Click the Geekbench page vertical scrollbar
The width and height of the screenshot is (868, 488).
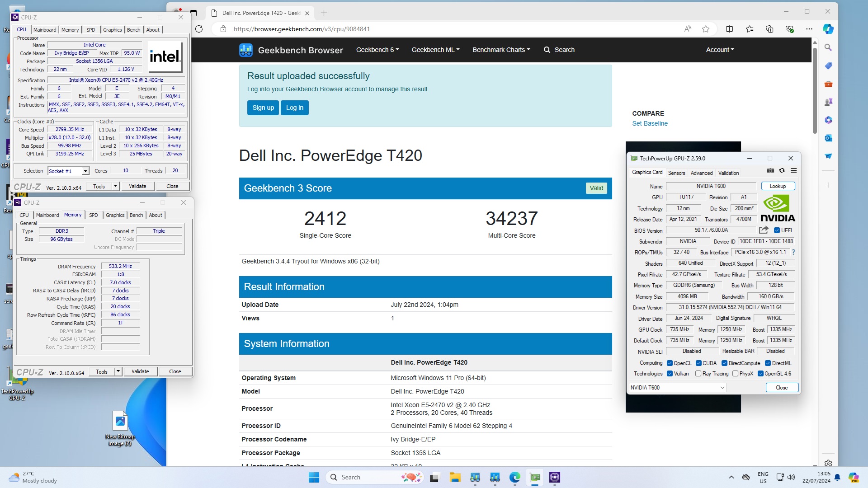[x=815, y=90]
